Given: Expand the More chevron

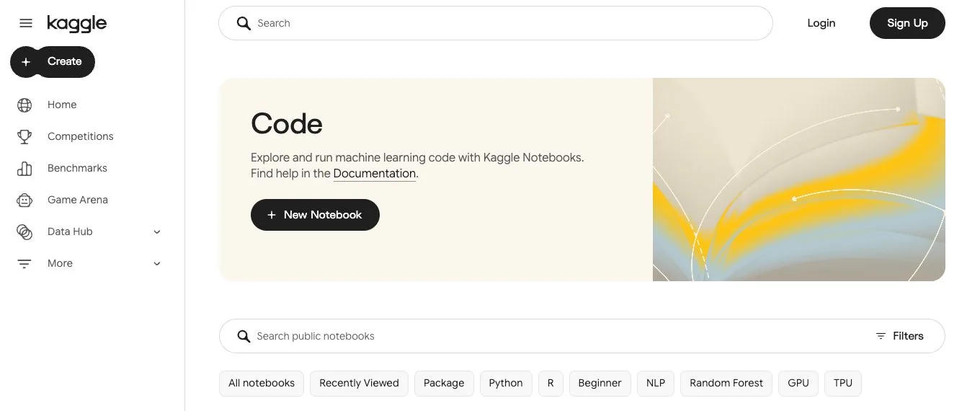Looking at the screenshot, I should click(x=157, y=264).
